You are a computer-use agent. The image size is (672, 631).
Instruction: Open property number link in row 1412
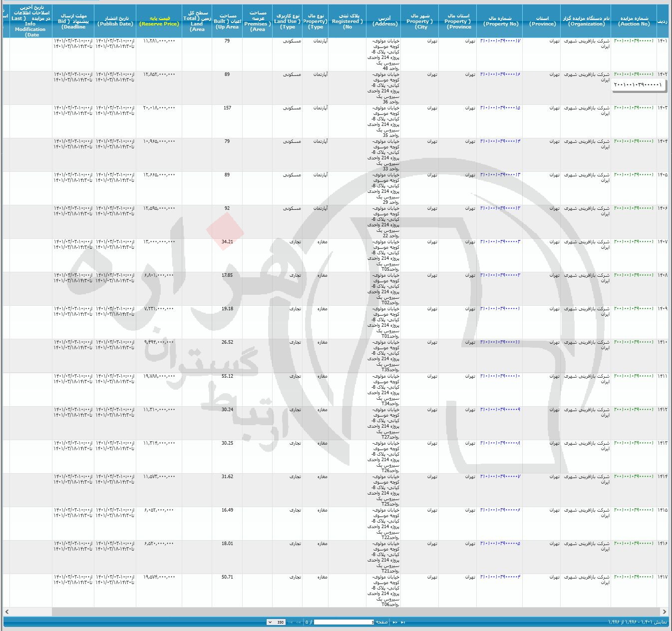(500, 410)
